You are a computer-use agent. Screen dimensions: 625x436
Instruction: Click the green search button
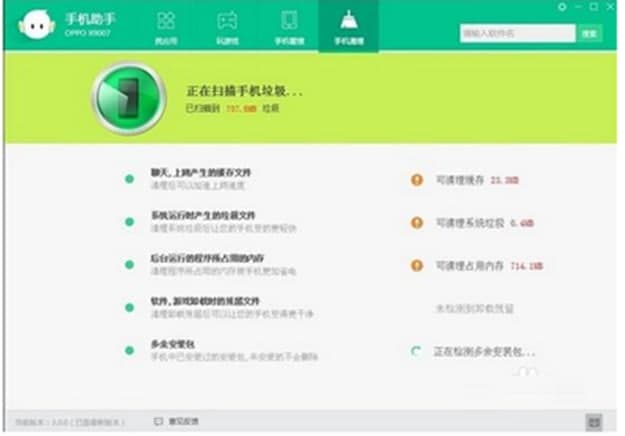point(590,33)
